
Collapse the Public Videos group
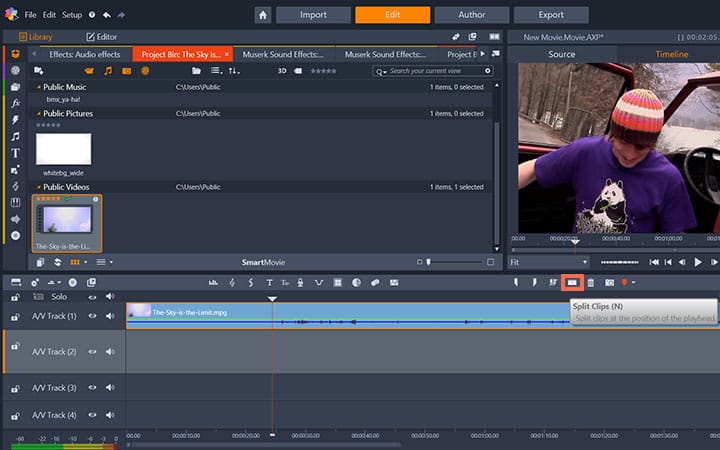39,187
